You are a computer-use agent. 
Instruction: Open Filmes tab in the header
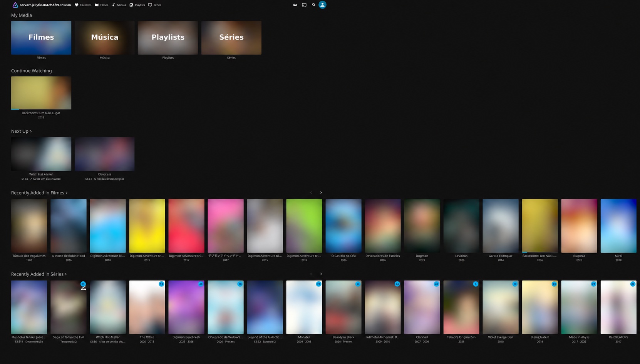coord(102,5)
